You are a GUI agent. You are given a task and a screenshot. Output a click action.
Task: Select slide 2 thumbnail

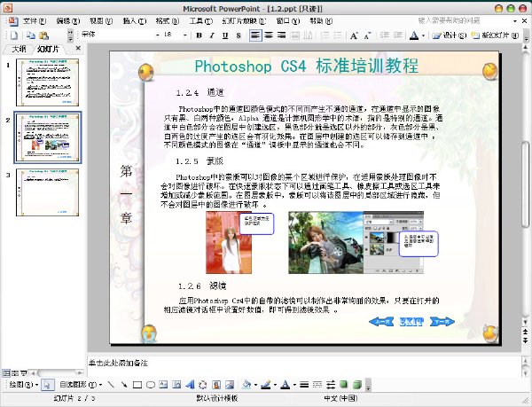click(x=47, y=137)
